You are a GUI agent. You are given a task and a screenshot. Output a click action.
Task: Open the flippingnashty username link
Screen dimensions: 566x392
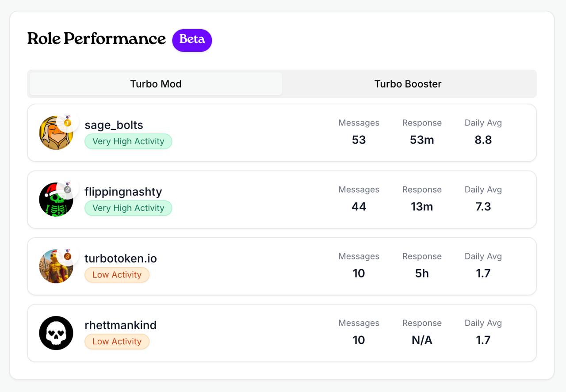(x=123, y=192)
